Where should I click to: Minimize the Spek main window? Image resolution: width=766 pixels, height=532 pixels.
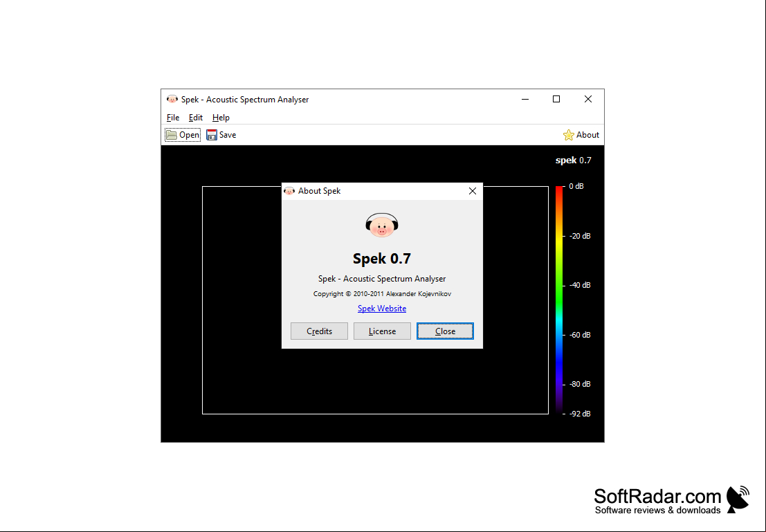pyautogui.click(x=525, y=99)
